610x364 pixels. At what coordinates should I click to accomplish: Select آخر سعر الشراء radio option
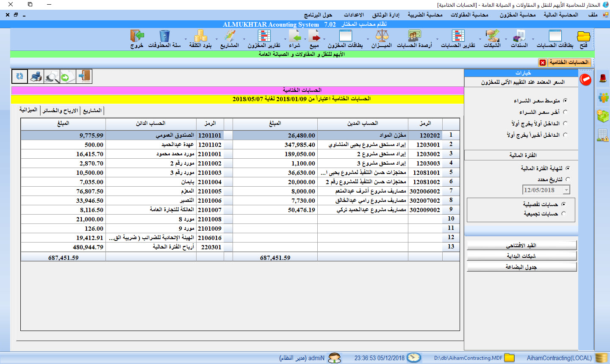pos(565,112)
